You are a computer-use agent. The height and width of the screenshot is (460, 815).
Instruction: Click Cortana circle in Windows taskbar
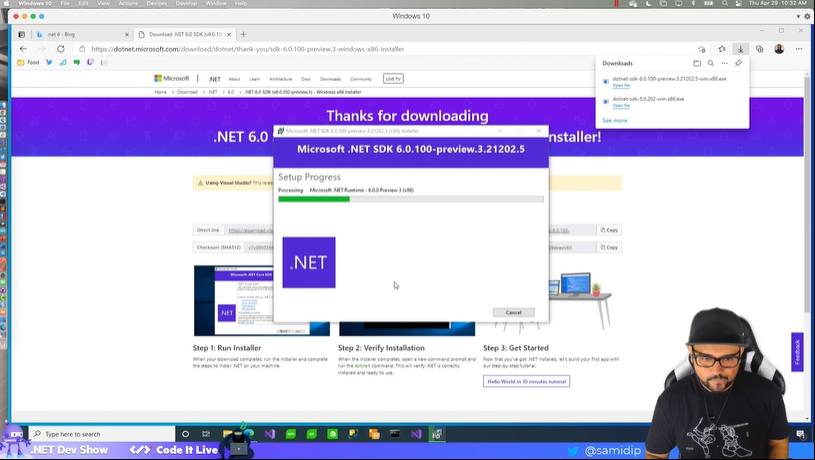186,434
